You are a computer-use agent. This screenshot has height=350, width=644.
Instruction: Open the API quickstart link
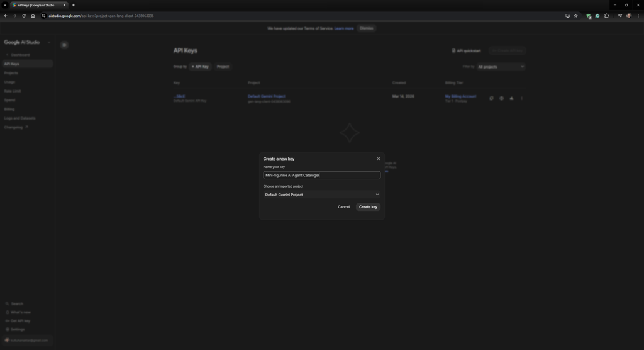coord(466,50)
